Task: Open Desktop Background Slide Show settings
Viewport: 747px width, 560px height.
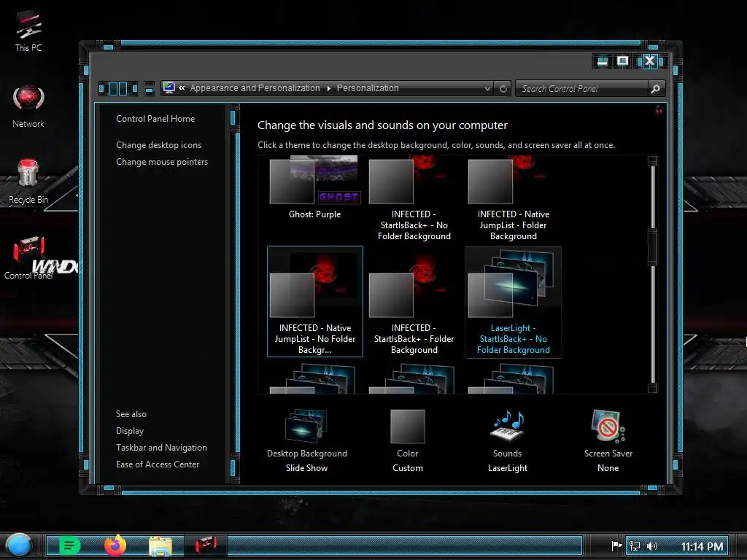Action: [307, 440]
